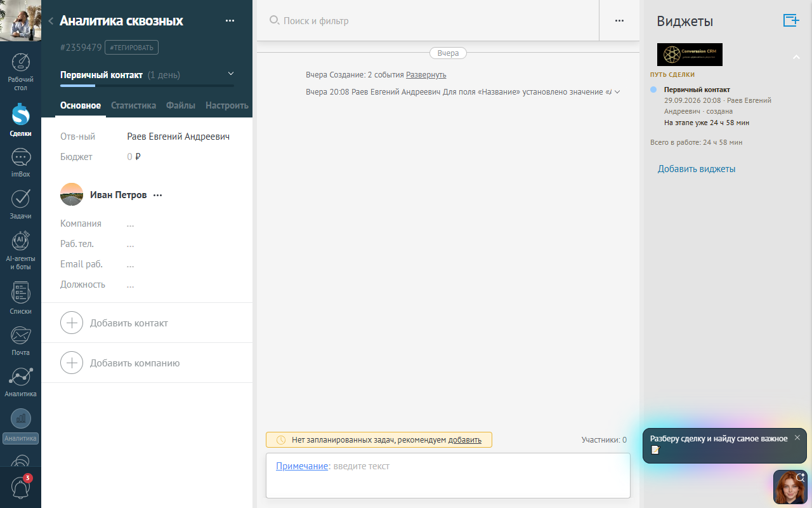Expand the Первичный контакт stage dropdown
Viewport: 812px width, 508px height.
tap(231, 74)
